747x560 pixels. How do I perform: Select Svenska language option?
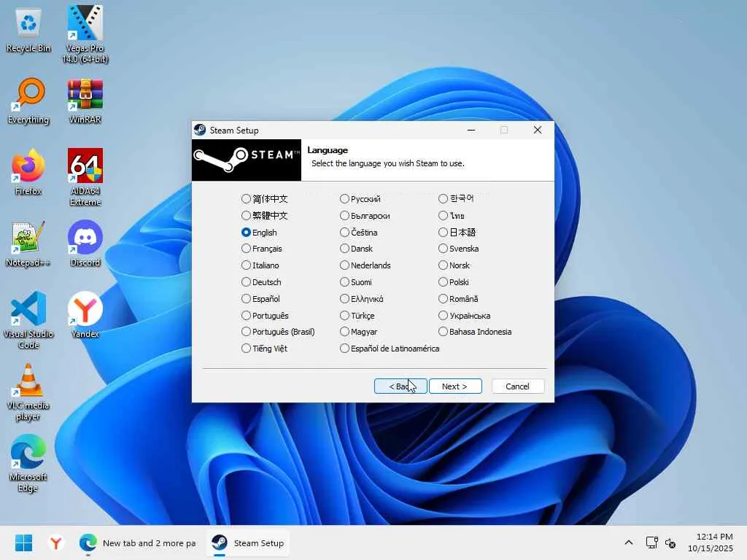tap(460, 249)
